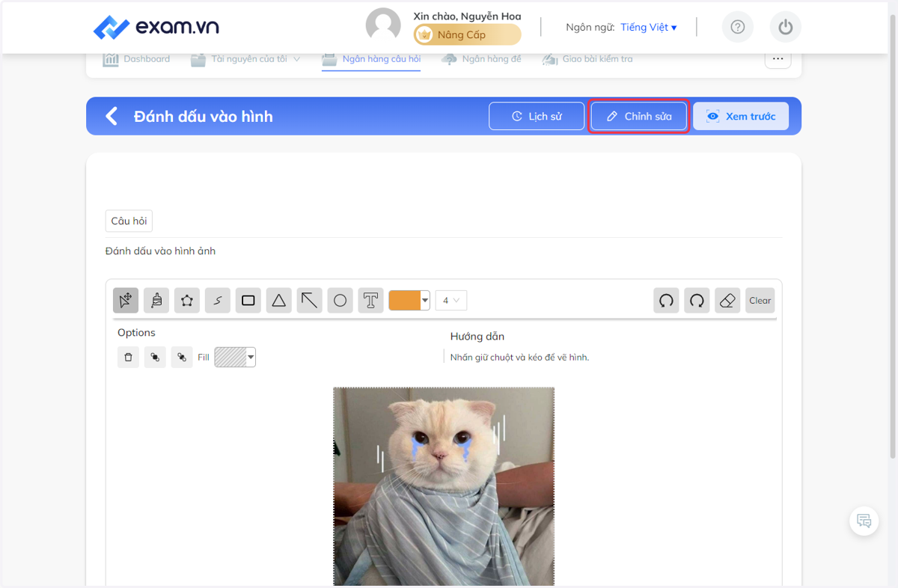Click the Xem trước button

[741, 116]
